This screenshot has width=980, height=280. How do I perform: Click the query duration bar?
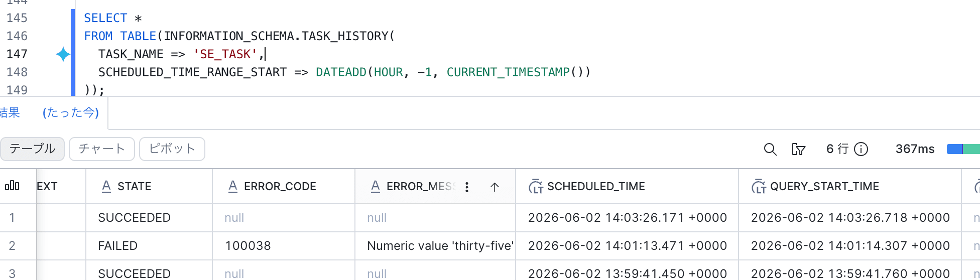point(963,149)
